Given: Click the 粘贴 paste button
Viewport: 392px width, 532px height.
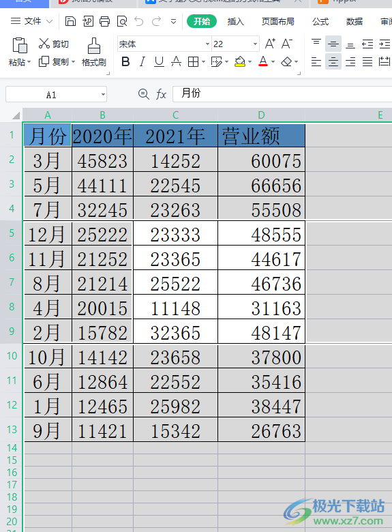Looking at the screenshot, I should 20,52.
